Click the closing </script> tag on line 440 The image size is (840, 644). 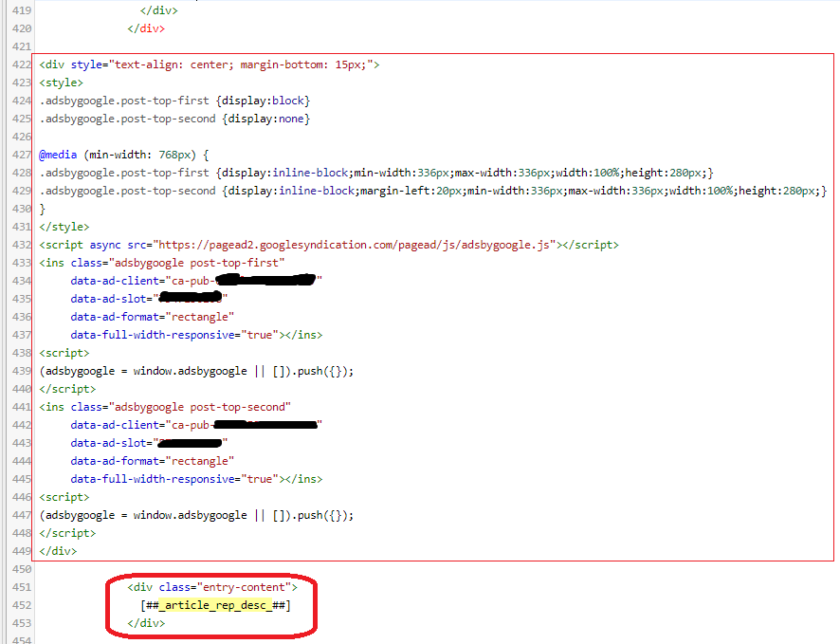pos(67,389)
